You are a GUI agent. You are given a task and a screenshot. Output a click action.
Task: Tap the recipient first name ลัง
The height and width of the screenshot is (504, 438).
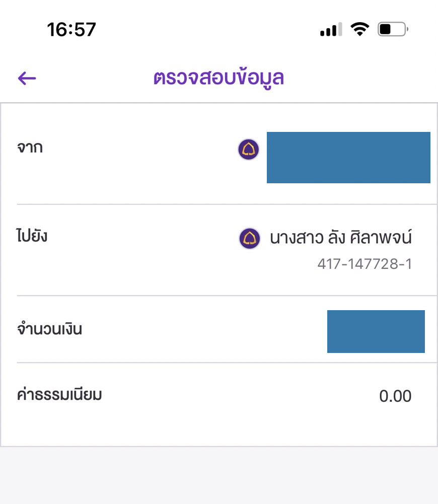(x=339, y=238)
